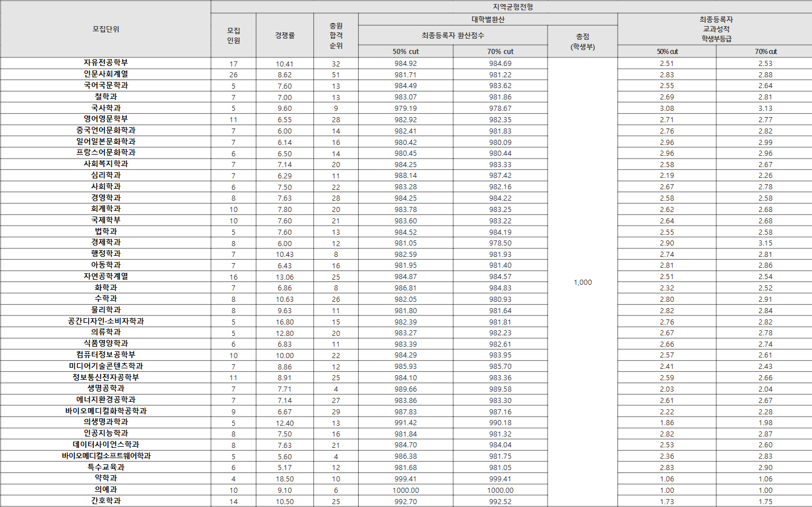Viewport: 812px width, 507px height.
Task: Select the merged 1,000 total score cell
Action: tap(582, 282)
